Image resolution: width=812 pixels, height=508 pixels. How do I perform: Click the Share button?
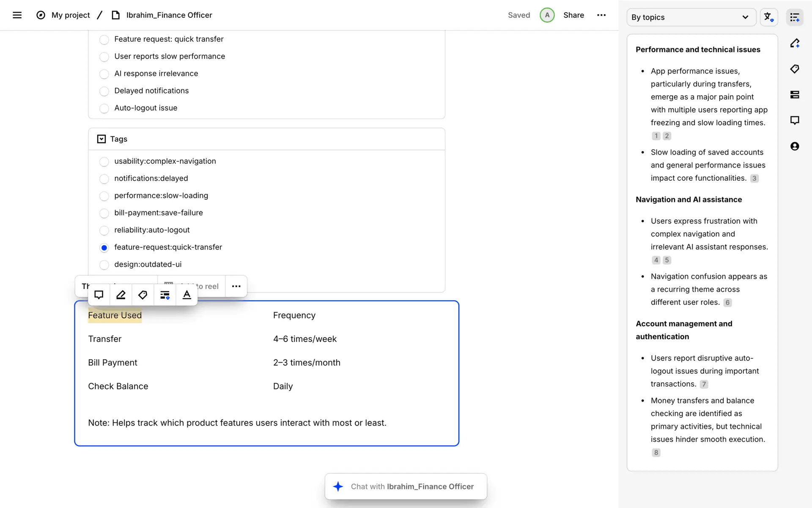coord(573,15)
